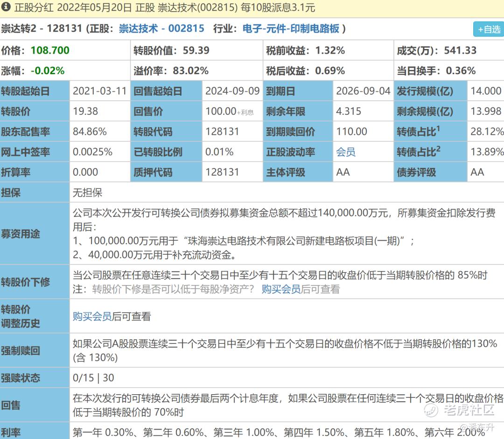Click 购买会员 link in 转股价调整历史 row

[92, 316]
